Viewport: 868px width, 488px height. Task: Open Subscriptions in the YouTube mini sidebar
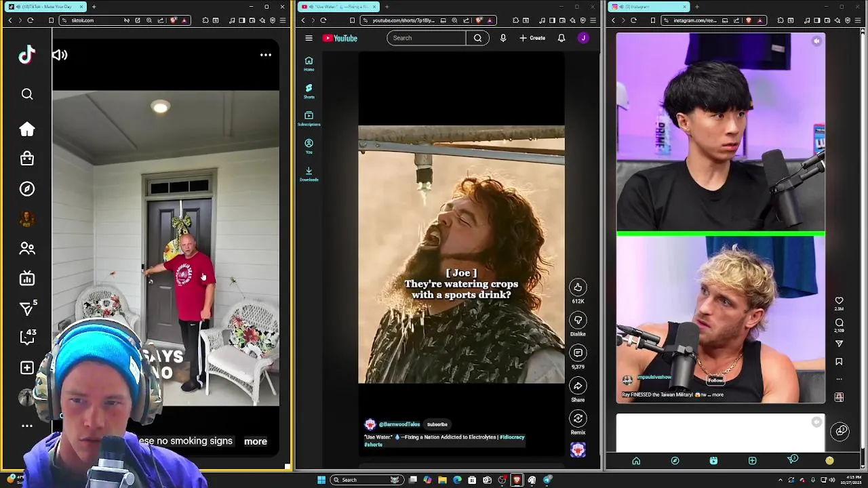tap(309, 119)
